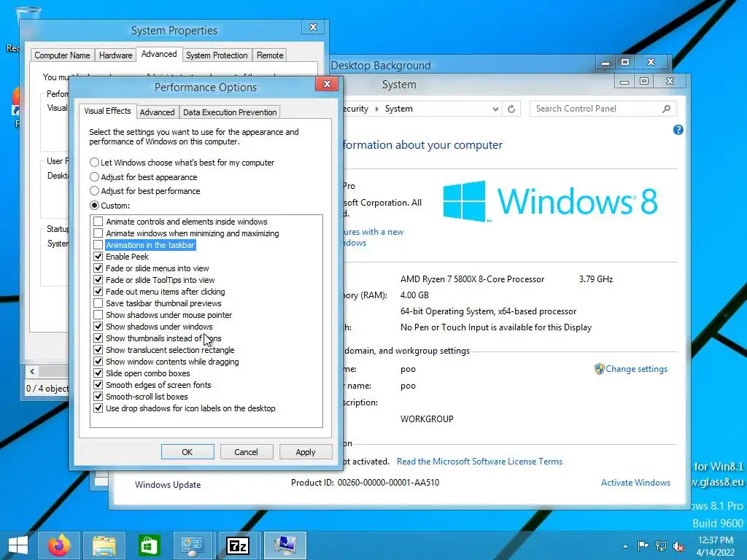
Task: Uncheck Smooth edges of screen fonts
Action: [x=98, y=385]
